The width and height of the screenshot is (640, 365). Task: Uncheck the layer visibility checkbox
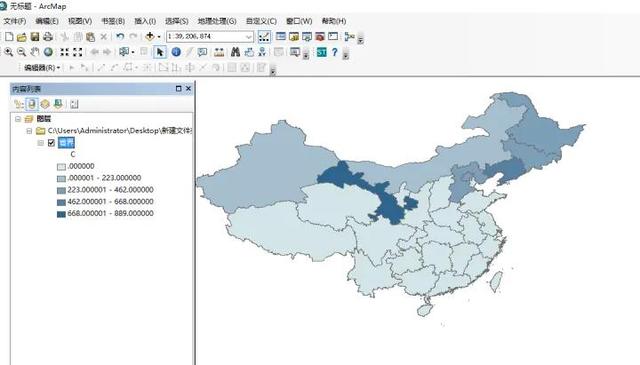click(x=51, y=142)
